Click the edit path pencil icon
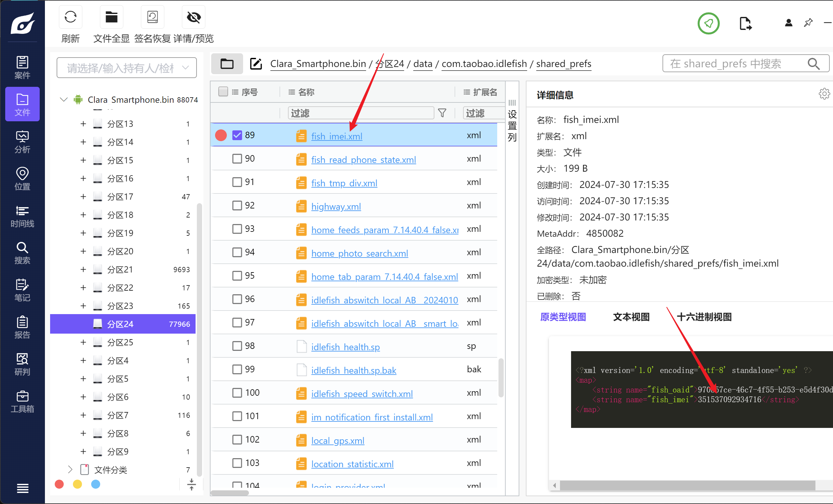 tap(256, 63)
